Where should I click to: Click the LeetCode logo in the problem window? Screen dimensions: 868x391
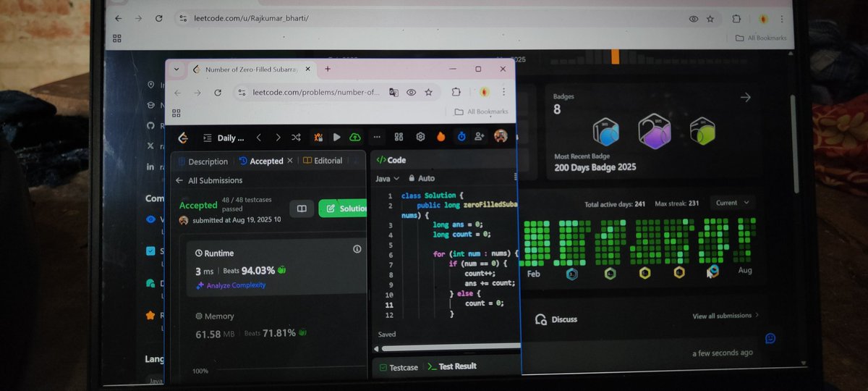(x=183, y=138)
